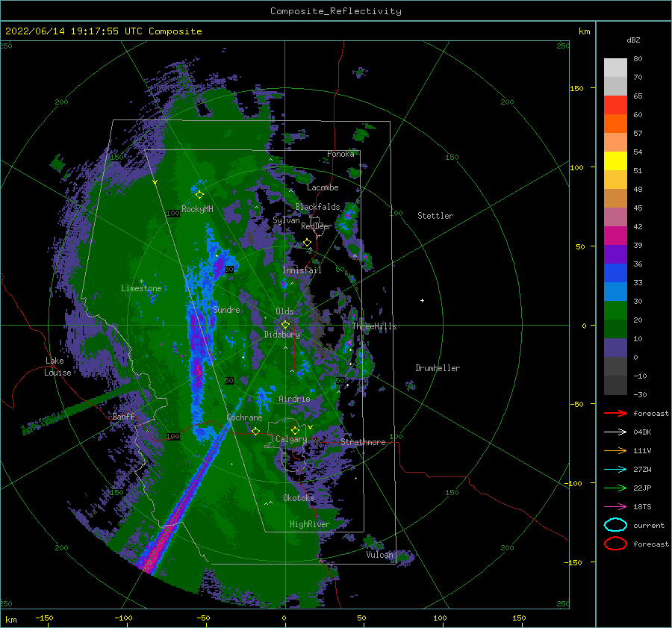Click the ThreeHills label
Image resolution: width=672 pixels, height=628 pixels.
(375, 326)
